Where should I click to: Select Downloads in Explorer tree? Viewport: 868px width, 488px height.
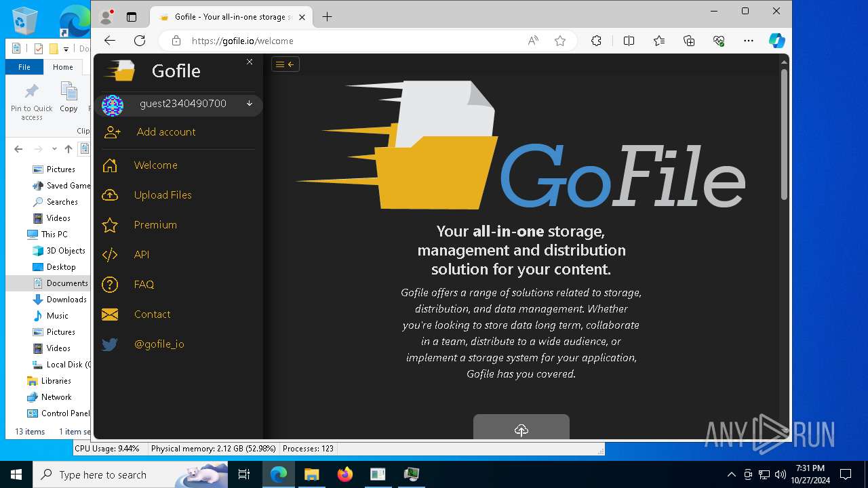tap(60, 300)
